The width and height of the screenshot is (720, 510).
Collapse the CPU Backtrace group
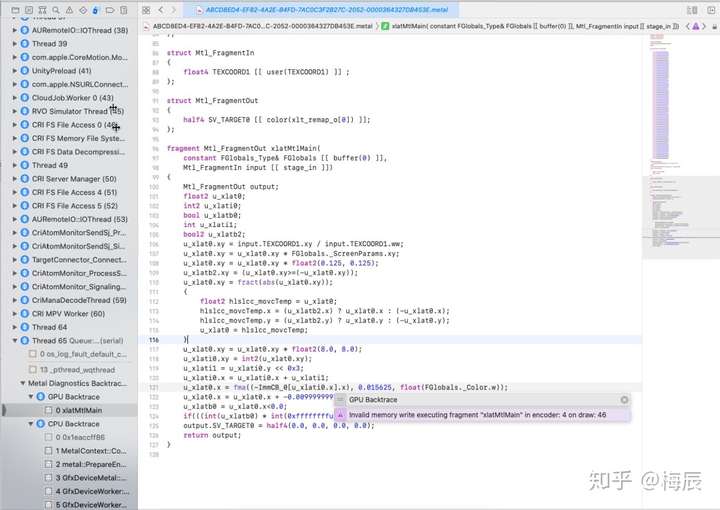click(31, 424)
